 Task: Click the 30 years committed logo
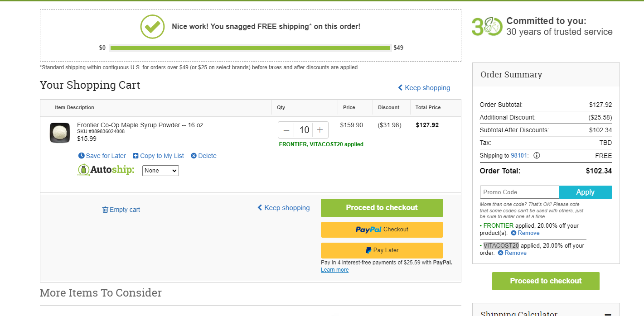click(x=487, y=27)
